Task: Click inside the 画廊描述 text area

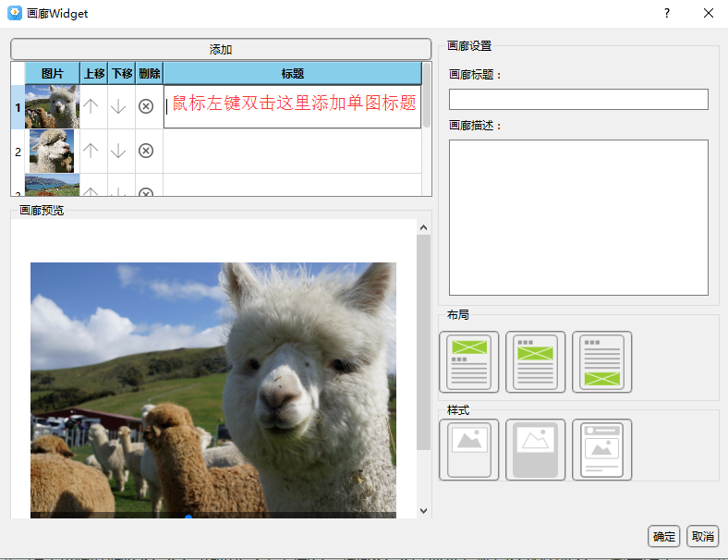Action: [x=578, y=217]
